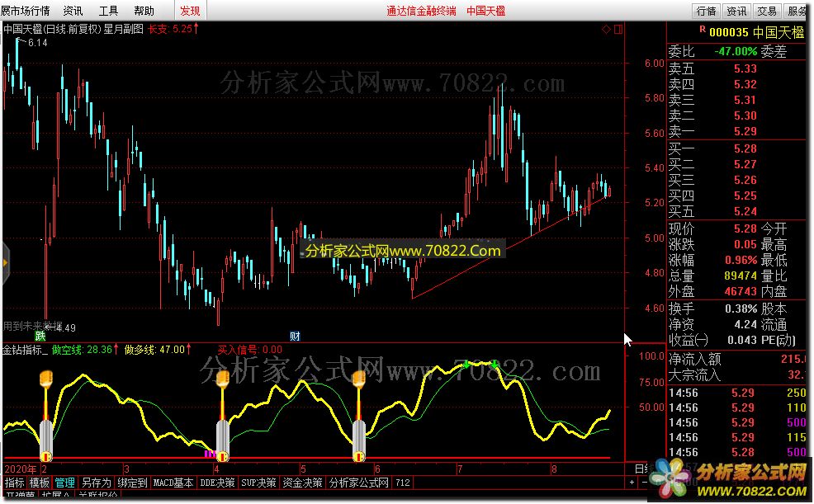Open the 资讯 menu

pos(73,11)
